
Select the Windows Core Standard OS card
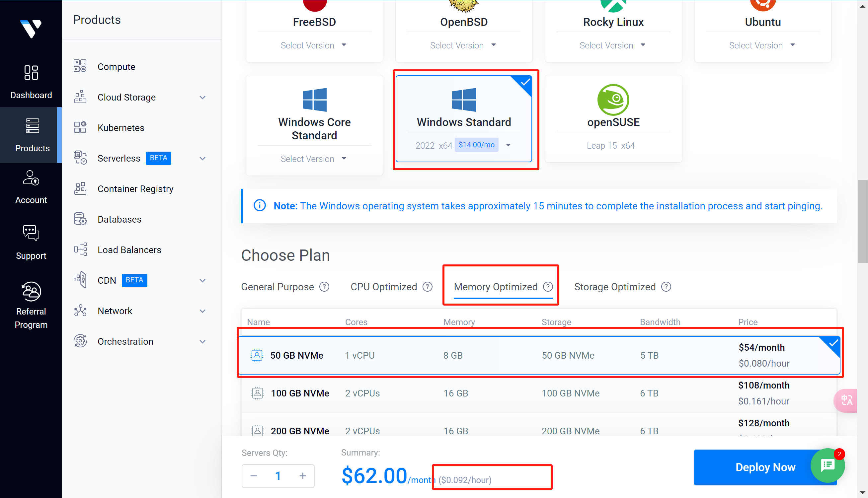[314, 125]
